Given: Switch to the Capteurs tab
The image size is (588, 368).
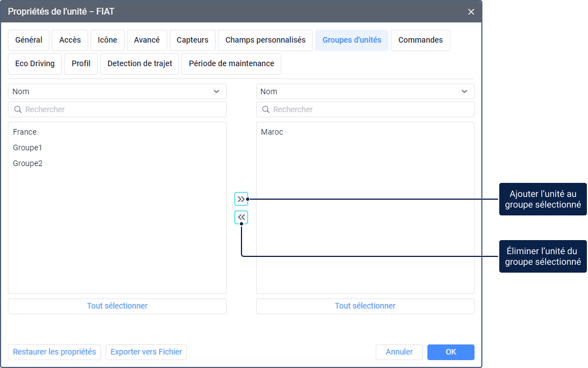Looking at the screenshot, I should (x=192, y=40).
